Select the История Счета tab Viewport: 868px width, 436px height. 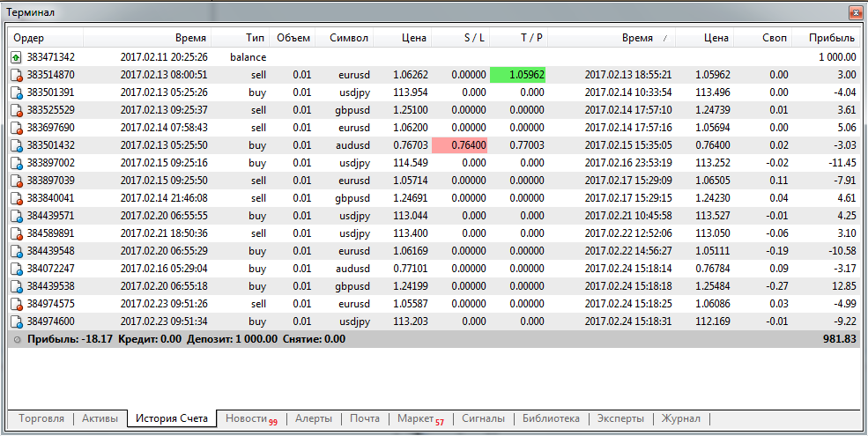pyautogui.click(x=172, y=419)
